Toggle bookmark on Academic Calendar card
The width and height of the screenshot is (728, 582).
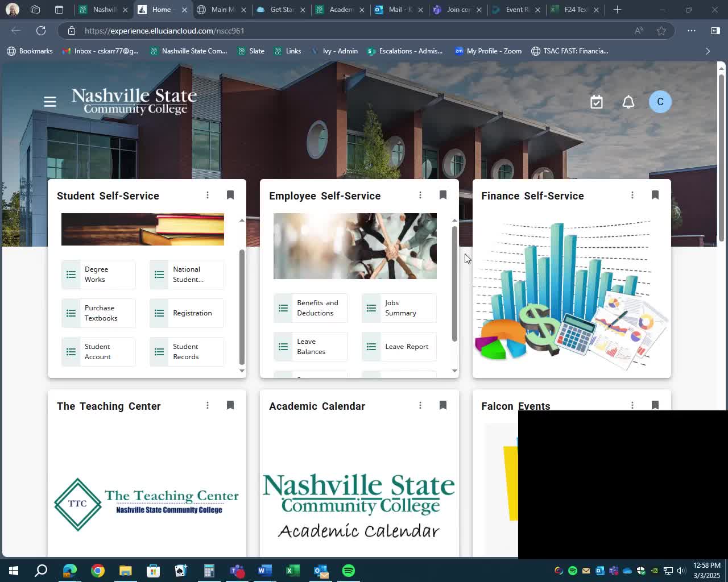click(442, 405)
